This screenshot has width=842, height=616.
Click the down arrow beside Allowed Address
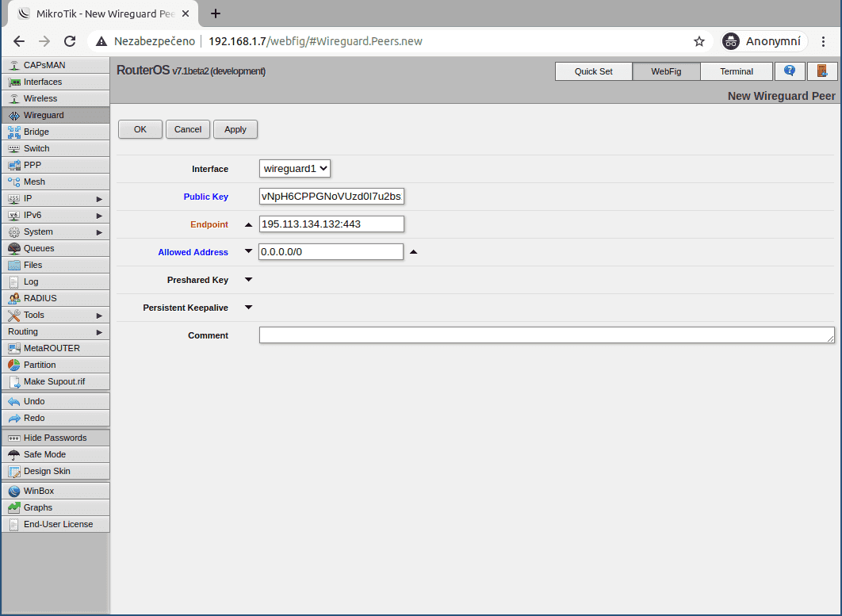pyautogui.click(x=249, y=251)
